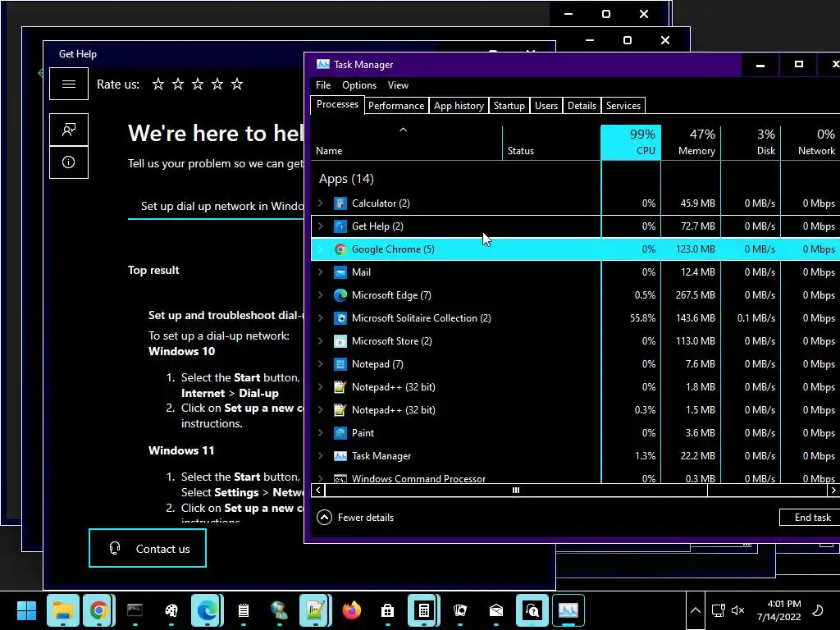Expand the Notepad (7) process group
This screenshot has width=840, height=630.
pyautogui.click(x=321, y=364)
